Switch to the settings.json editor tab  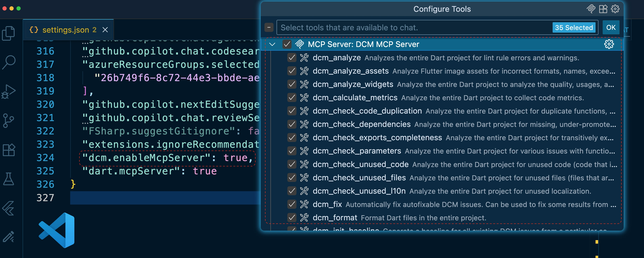point(68,30)
